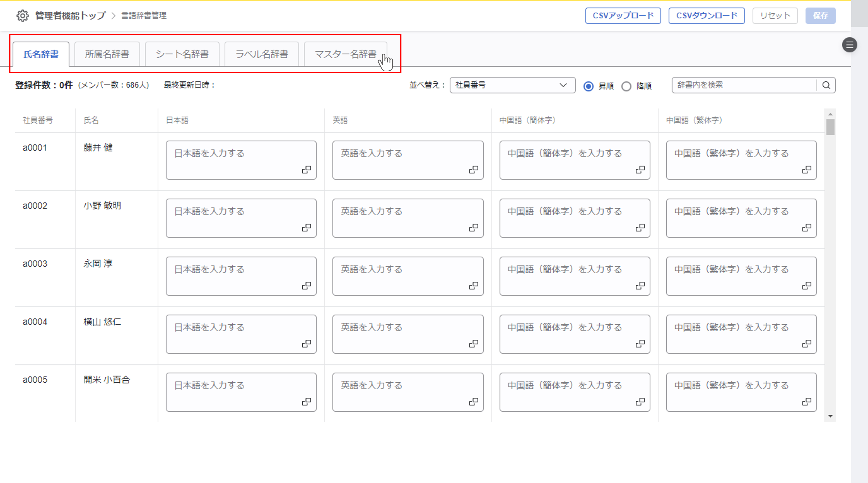Screen dimensions: 868x483
Task: Click the table scrollbar down arrow
Action: (830, 416)
